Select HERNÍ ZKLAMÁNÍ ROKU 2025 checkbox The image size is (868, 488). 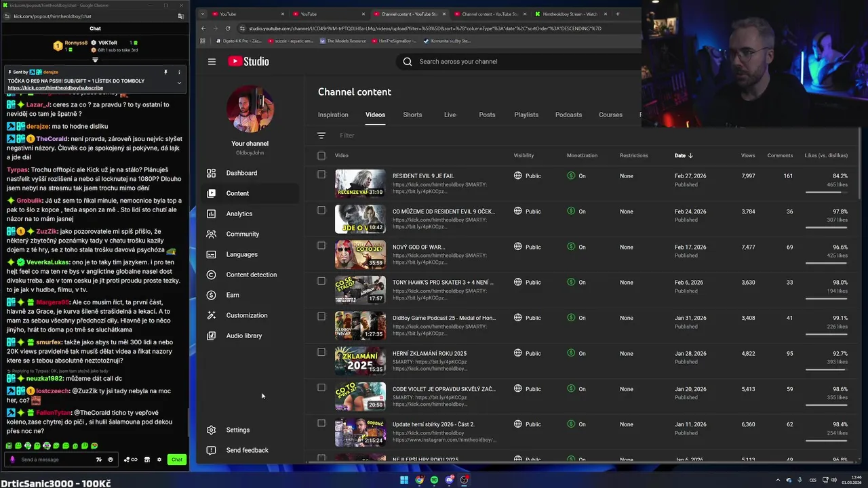coord(321,352)
